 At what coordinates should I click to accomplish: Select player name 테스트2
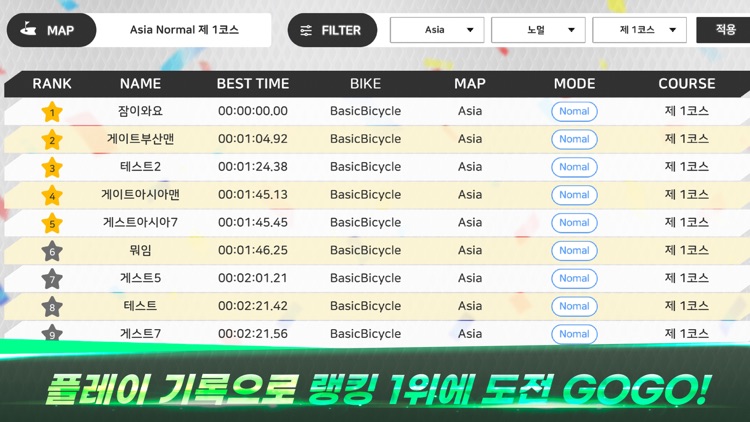pos(140,167)
